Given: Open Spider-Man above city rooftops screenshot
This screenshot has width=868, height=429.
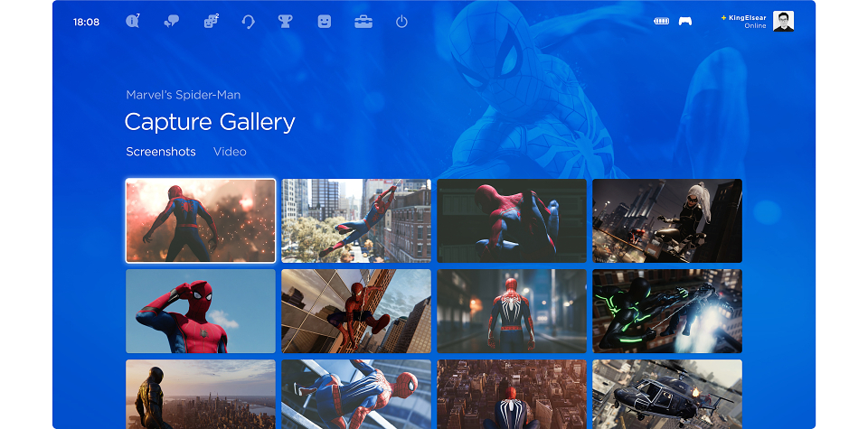Looking at the screenshot, I should tap(512, 394).
